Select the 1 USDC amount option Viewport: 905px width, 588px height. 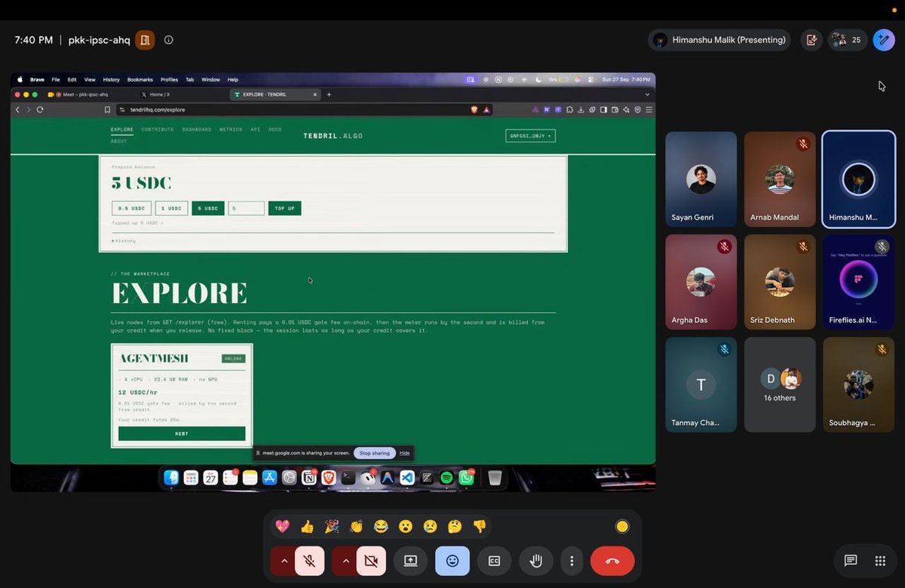click(x=171, y=208)
